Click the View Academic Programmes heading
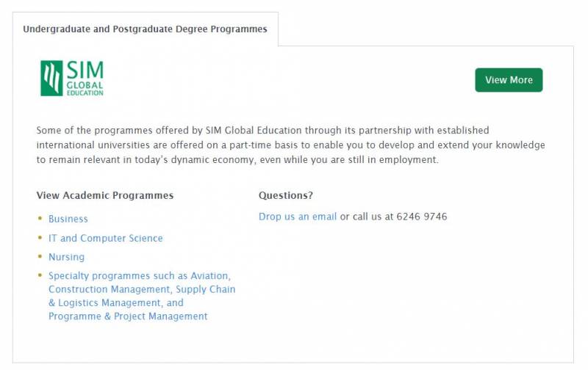Screen dimensions: 588x370 [105, 196]
